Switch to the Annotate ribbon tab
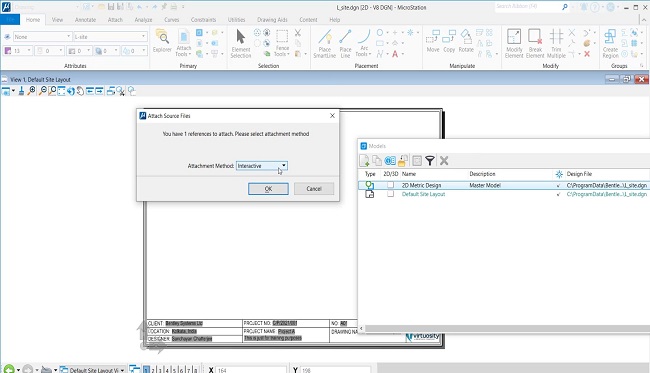 point(85,19)
